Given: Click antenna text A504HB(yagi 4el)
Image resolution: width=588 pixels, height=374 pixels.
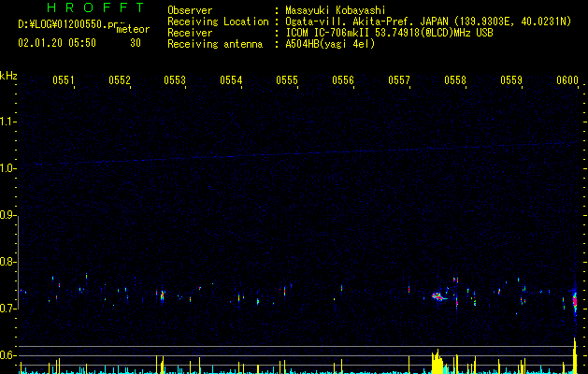Looking at the screenshot, I should tap(330, 44).
